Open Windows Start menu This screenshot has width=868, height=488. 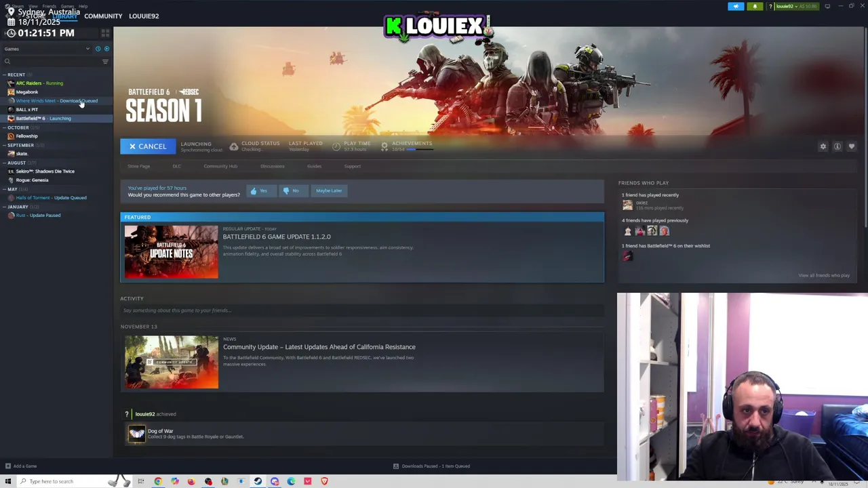click(8, 481)
